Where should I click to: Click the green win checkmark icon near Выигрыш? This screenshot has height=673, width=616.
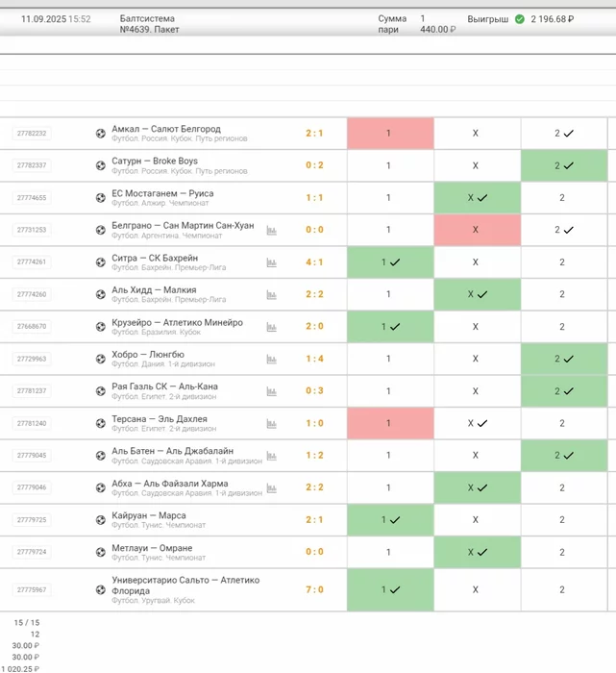520,19
